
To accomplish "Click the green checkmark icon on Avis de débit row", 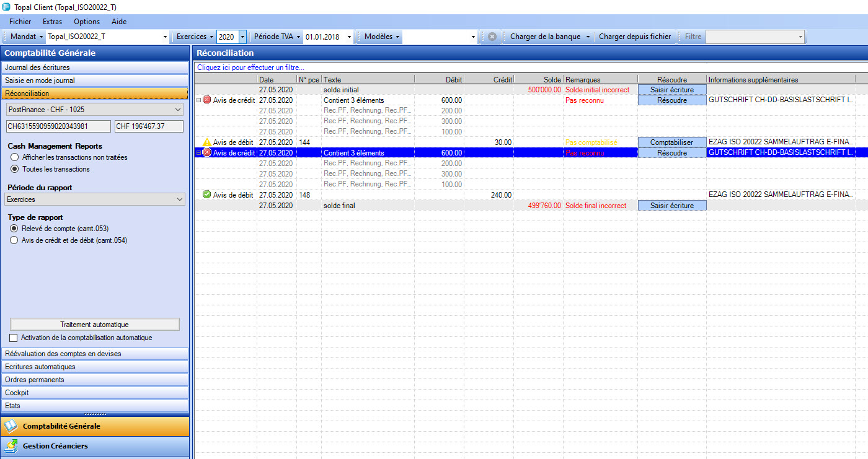I will click(206, 195).
